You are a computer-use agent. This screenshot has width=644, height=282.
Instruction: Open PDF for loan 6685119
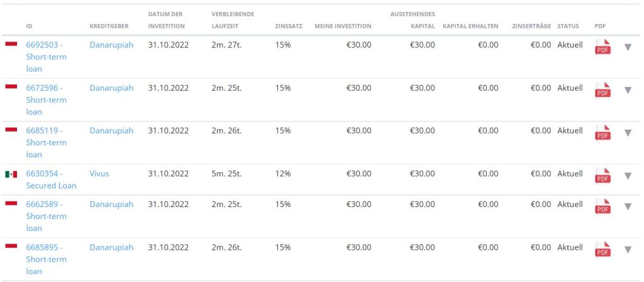[602, 133]
